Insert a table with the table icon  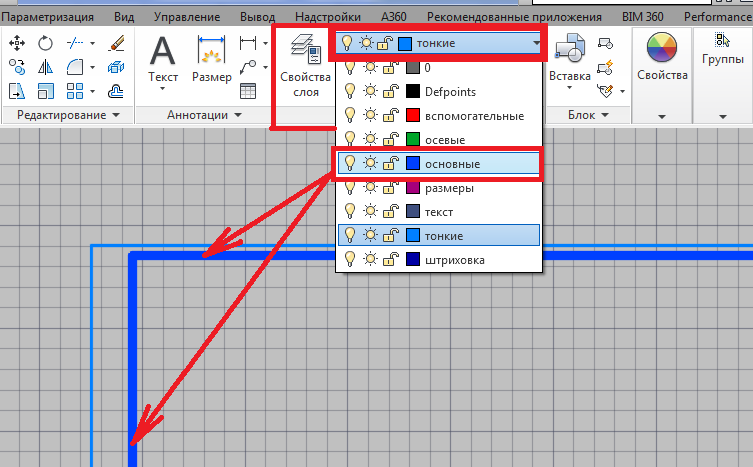248,91
